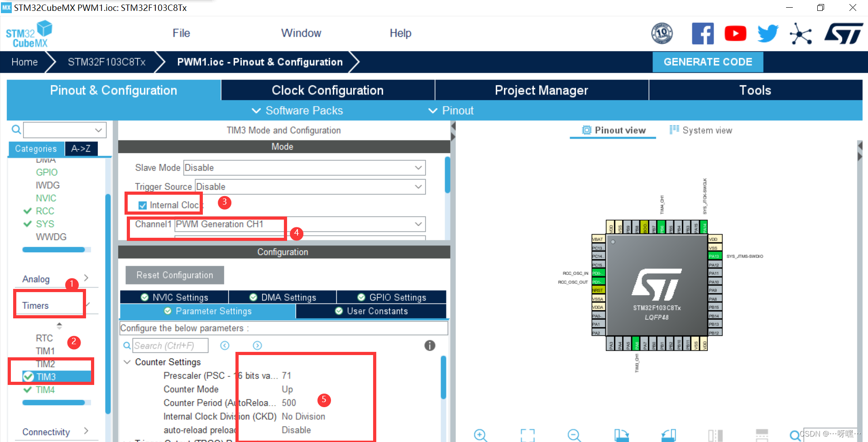Click the best-fit view icon under pinout

click(527, 436)
